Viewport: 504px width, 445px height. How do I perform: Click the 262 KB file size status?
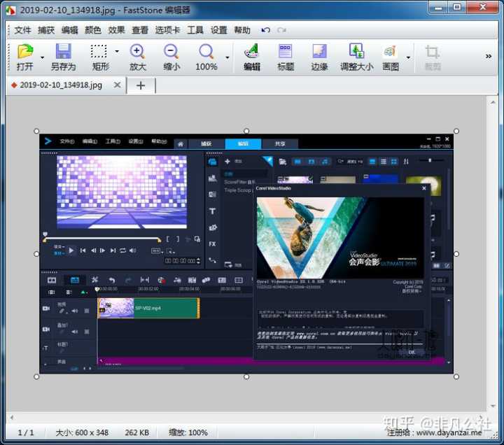[137, 432]
